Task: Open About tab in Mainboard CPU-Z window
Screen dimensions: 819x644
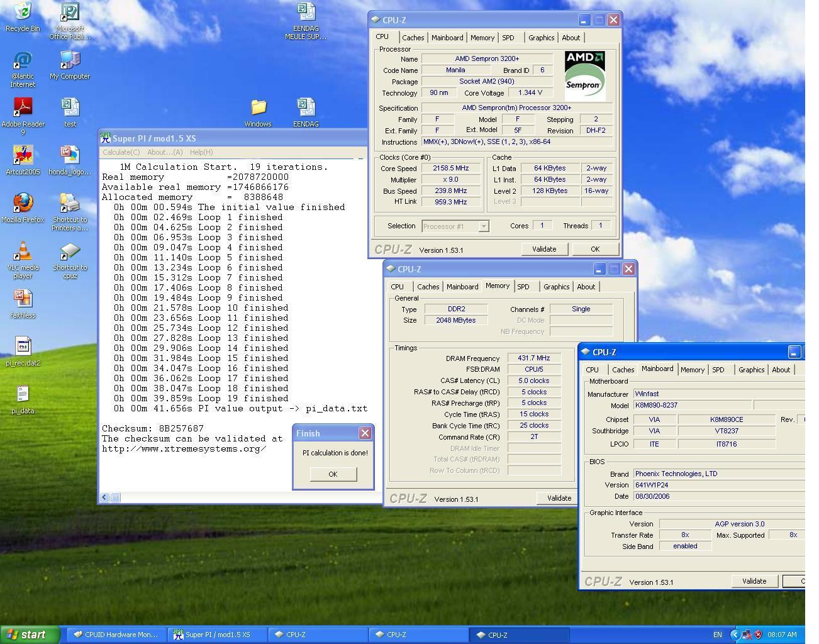Action: click(781, 370)
